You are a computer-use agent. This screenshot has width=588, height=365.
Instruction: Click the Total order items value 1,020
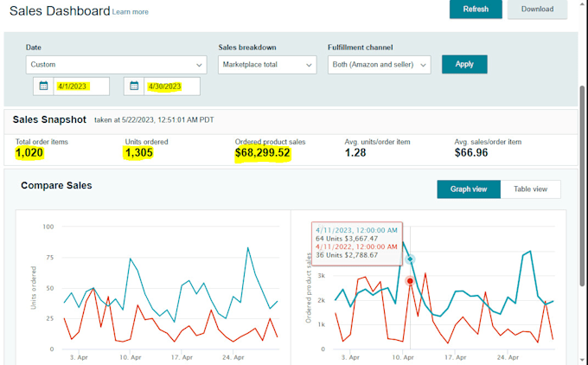[29, 153]
